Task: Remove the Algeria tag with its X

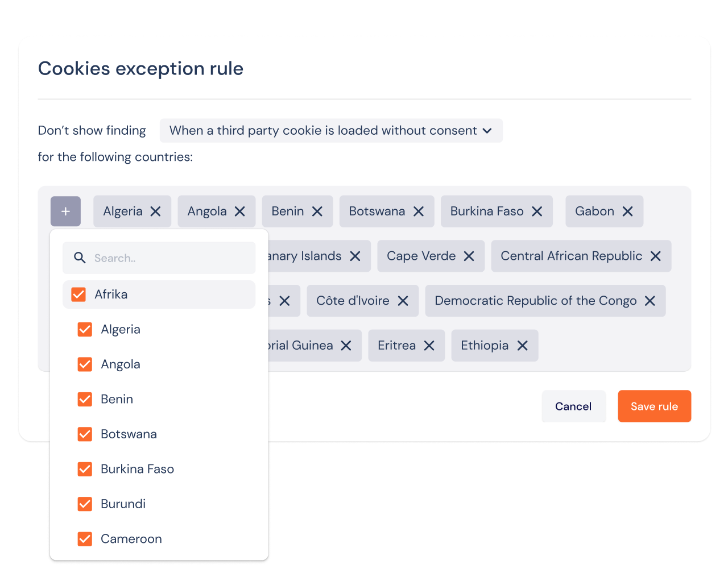Action: tap(155, 211)
